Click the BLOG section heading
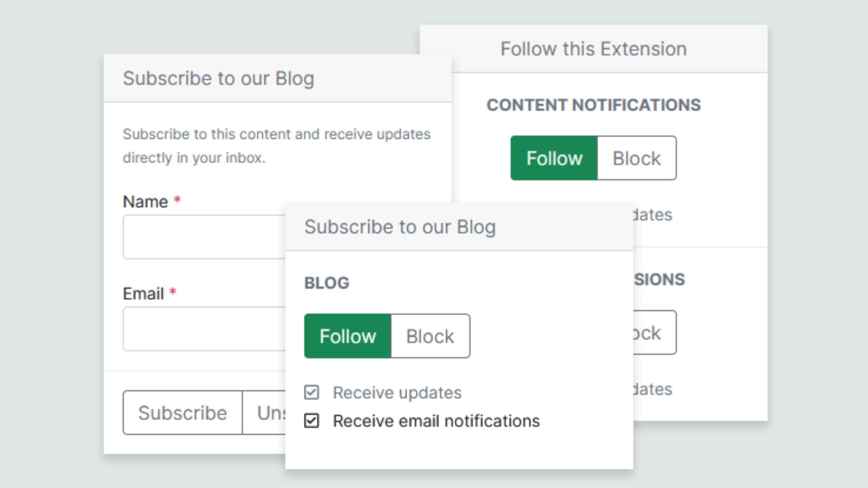868x488 pixels. (327, 283)
